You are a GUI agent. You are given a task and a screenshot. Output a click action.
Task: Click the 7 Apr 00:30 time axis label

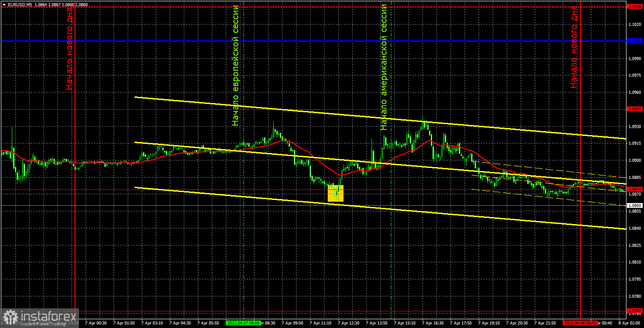point(97,323)
